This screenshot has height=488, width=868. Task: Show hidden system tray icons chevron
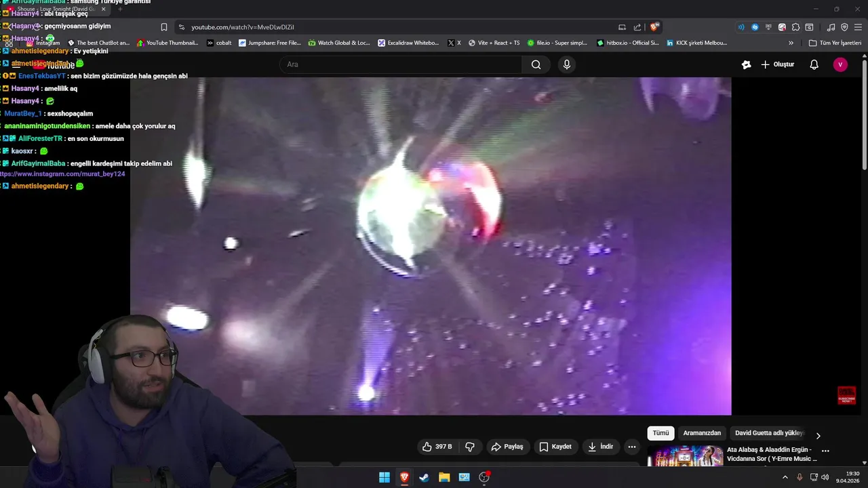tap(785, 477)
